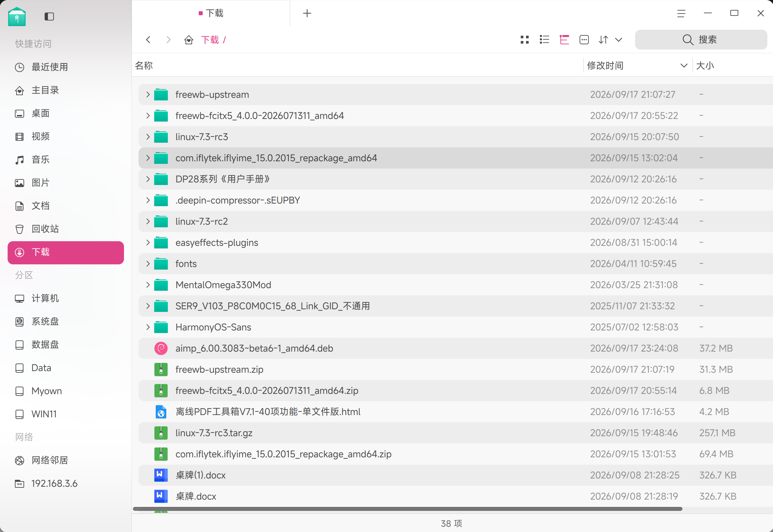773x532 pixels.
Task: Expand HarmonyOS-Sans folder
Action: (x=148, y=327)
